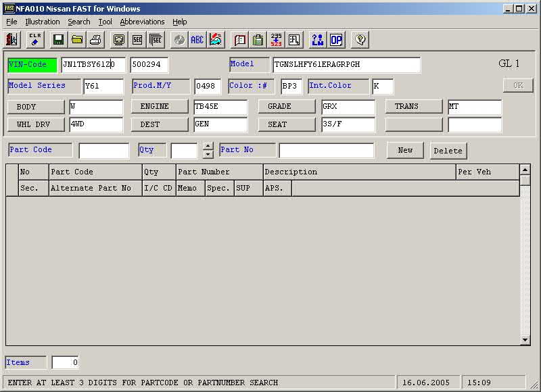Click the TRANS button
This screenshot has height=392, width=541.
point(414,106)
